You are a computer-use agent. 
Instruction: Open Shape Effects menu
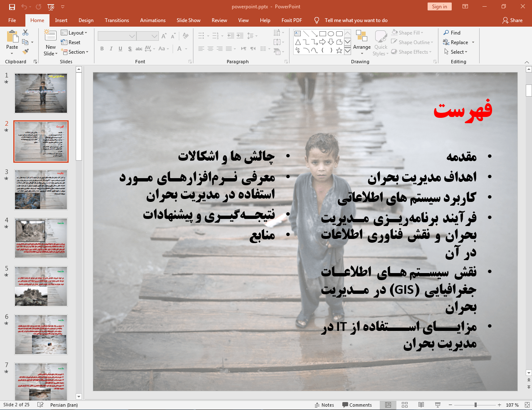pyautogui.click(x=412, y=52)
